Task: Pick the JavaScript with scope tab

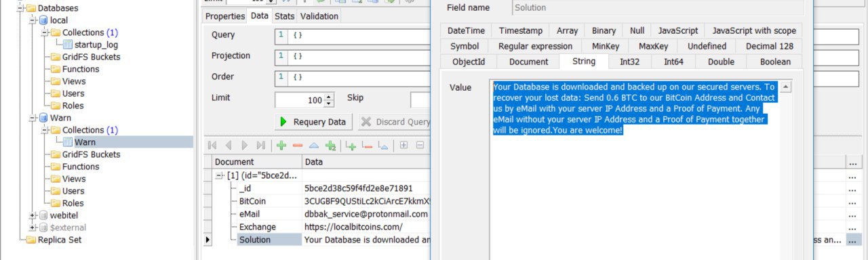Action: click(753, 30)
